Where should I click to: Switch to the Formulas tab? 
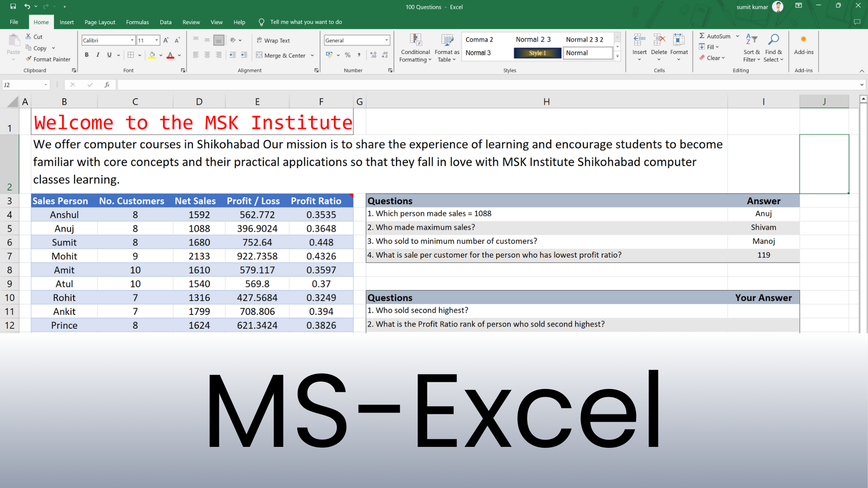(137, 22)
